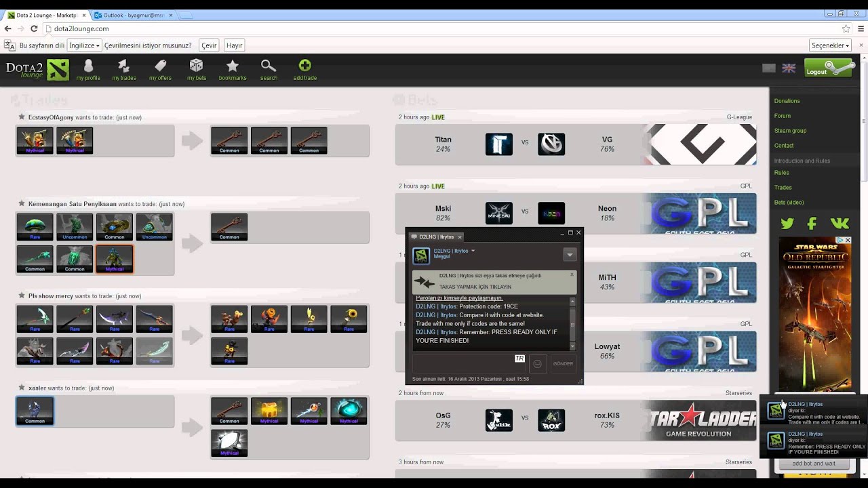The image size is (868, 488).
Task: Open the Star Wars Old Republic ad
Action: click(x=815, y=314)
